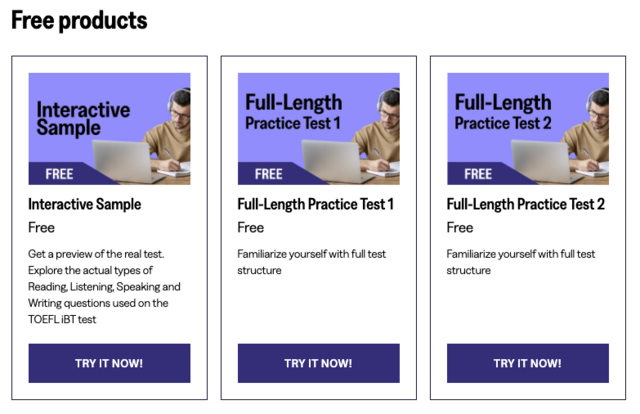Click the FREE badge on Practice Test 1 image

coord(269,174)
